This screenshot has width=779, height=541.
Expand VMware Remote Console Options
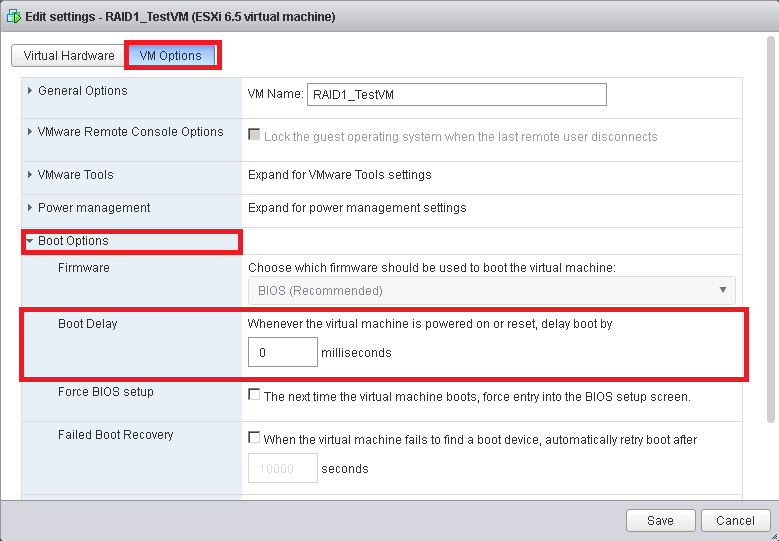click(x=130, y=132)
